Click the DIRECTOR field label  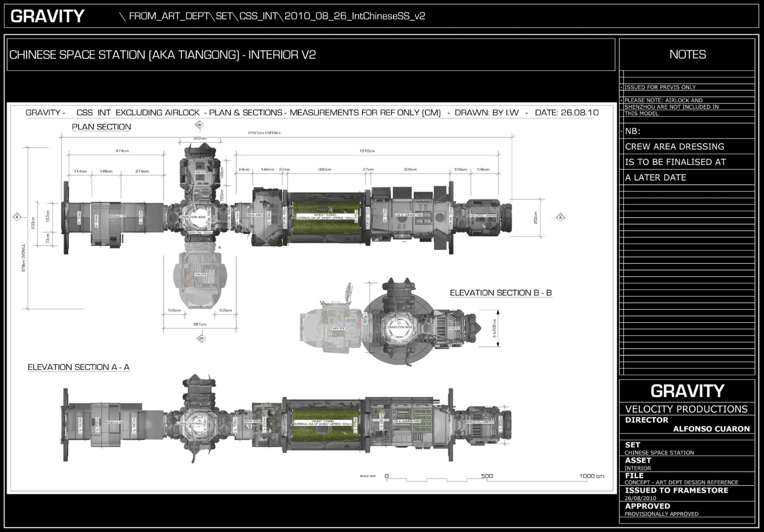[x=646, y=420]
